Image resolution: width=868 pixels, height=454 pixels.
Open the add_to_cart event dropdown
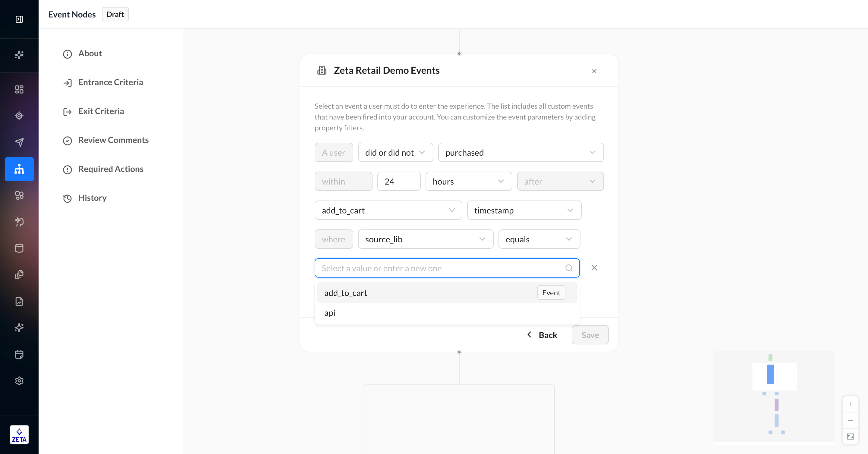point(388,211)
